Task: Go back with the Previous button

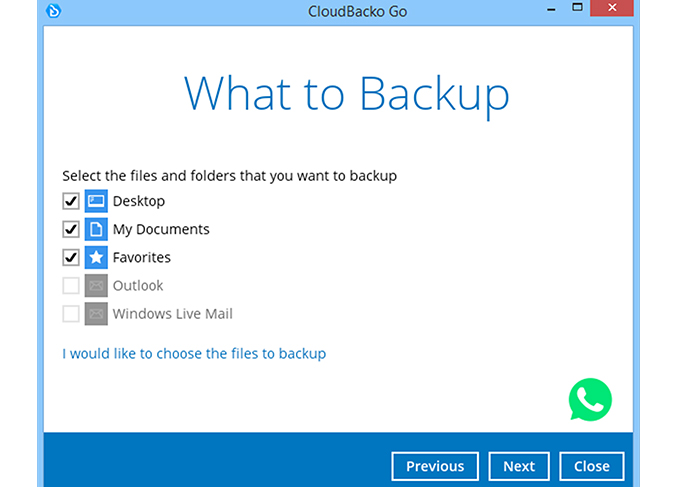Action: (435, 466)
